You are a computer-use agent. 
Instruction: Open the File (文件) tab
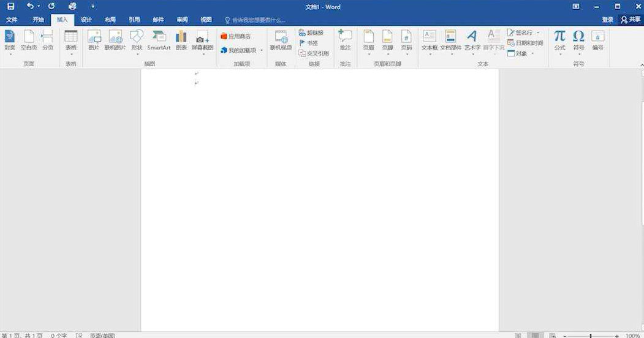(x=12, y=19)
